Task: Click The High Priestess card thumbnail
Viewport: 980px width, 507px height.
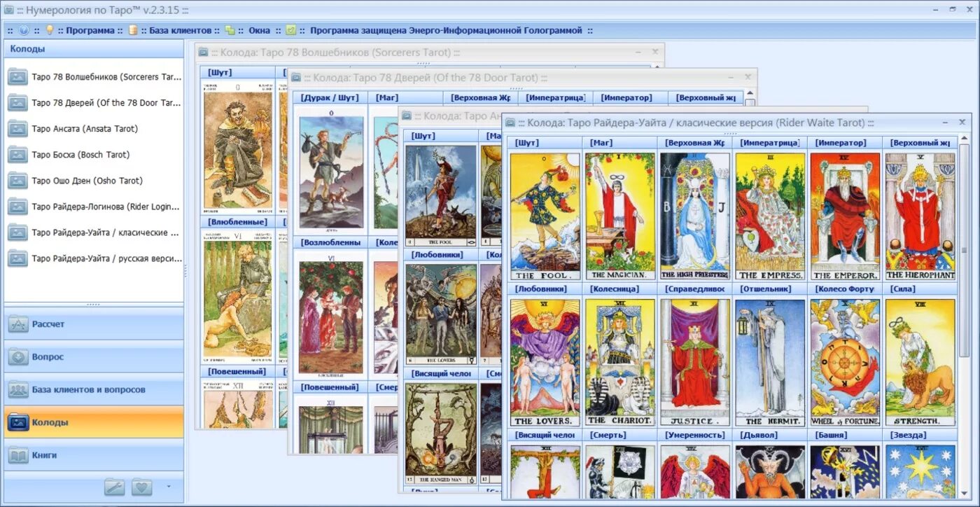Action: [x=695, y=216]
